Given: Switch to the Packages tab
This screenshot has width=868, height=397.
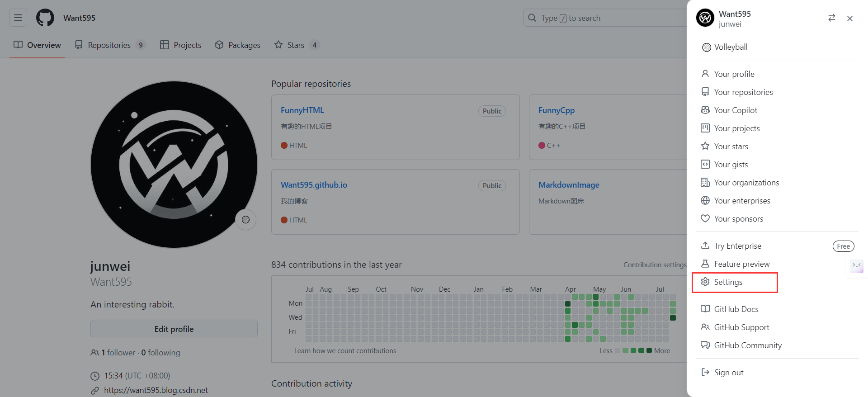Looking at the screenshot, I should tap(238, 45).
